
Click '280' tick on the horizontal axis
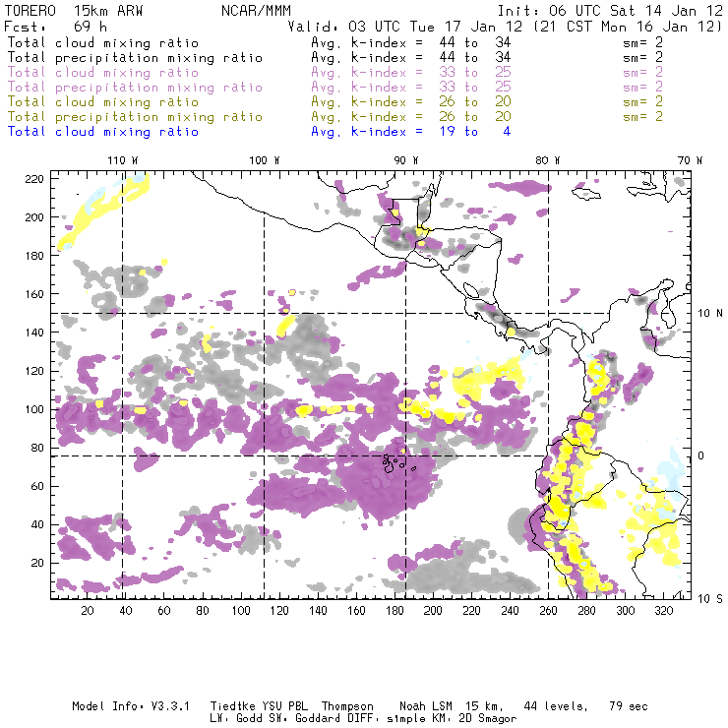click(587, 611)
